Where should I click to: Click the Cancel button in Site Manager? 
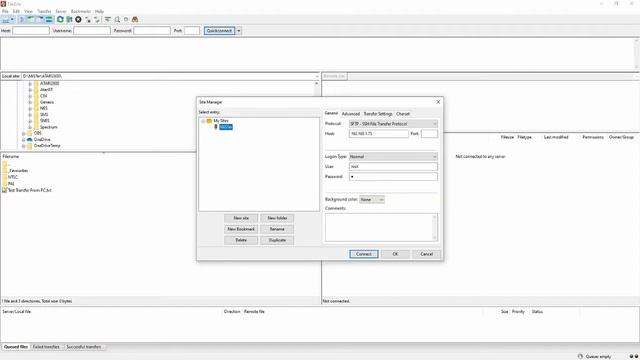[427, 254]
